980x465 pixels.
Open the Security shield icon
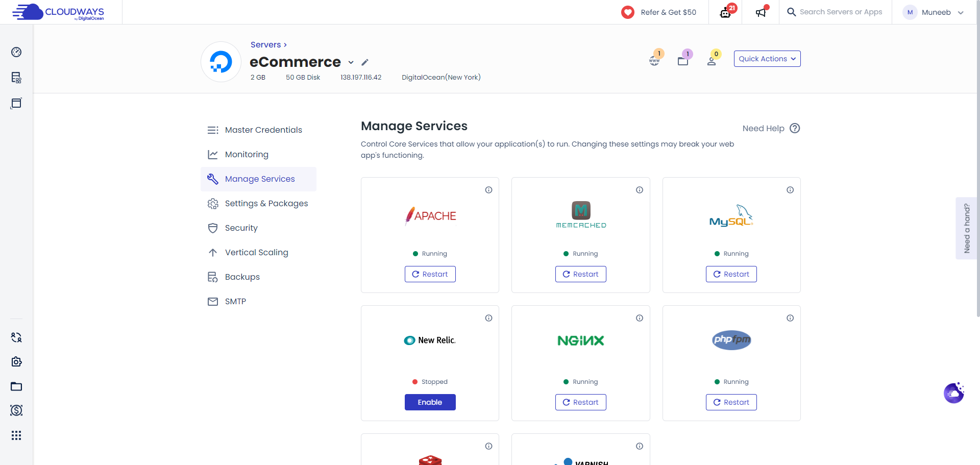click(213, 228)
